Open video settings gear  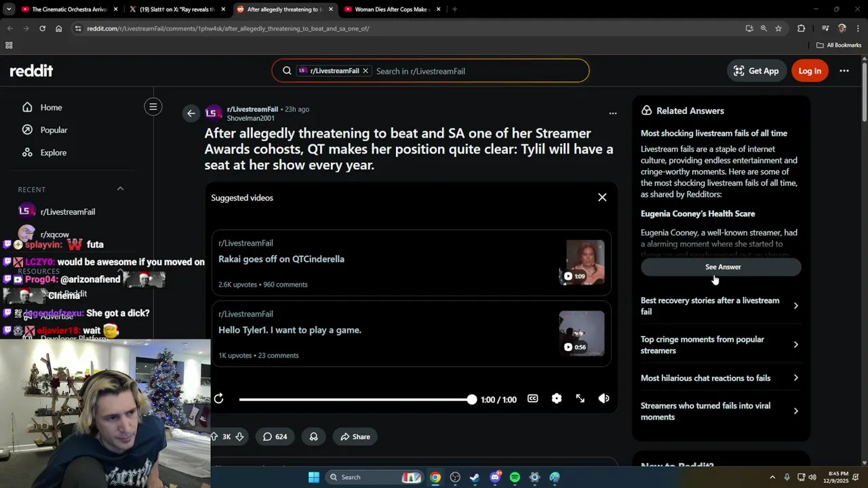point(557,399)
